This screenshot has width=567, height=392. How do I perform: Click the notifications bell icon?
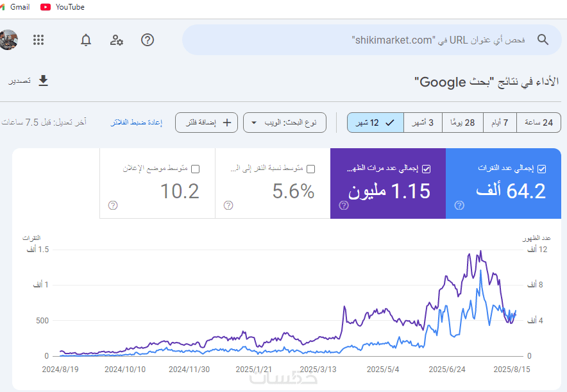click(x=86, y=40)
